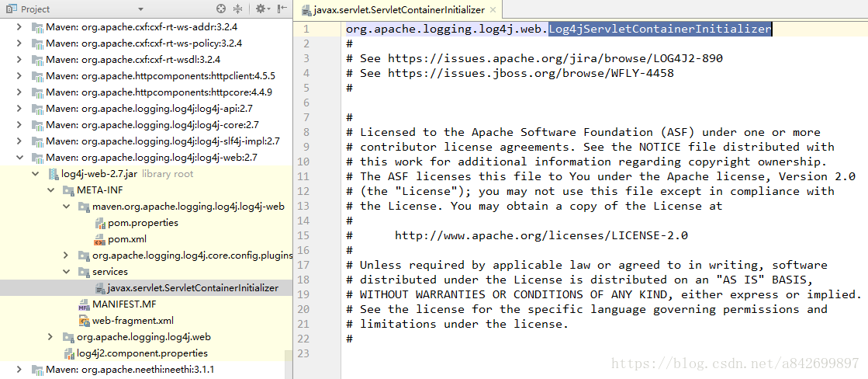The width and height of the screenshot is (868, 379).
Task: Click library icon of Maven log4j-web:2.7
Action: click(38, 158)
